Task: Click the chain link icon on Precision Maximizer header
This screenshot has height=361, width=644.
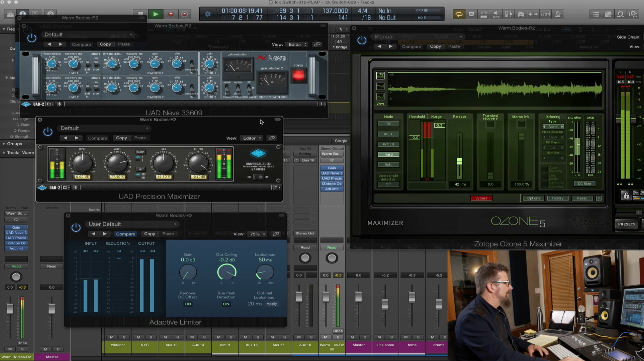Action: click(272, 138)
